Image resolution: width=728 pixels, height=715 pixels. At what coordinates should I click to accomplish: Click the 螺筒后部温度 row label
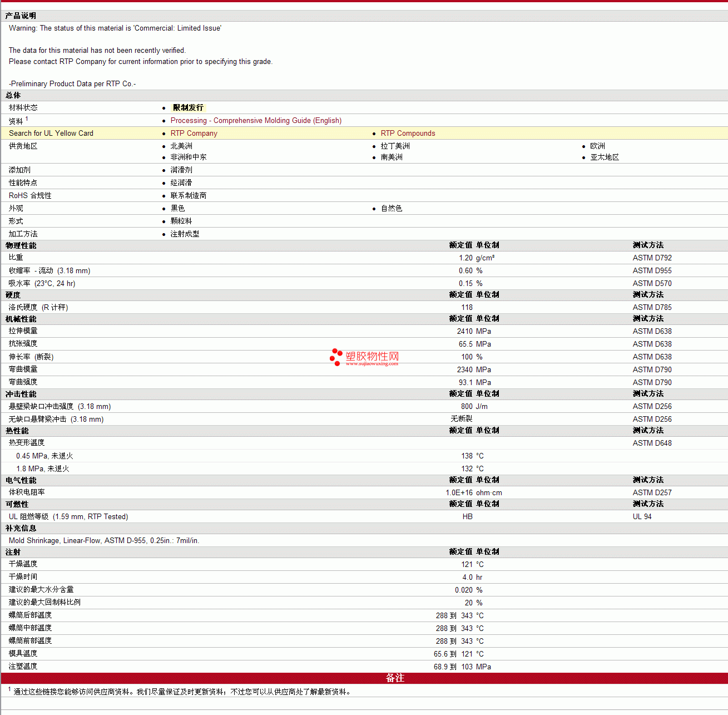click(30, 615)
